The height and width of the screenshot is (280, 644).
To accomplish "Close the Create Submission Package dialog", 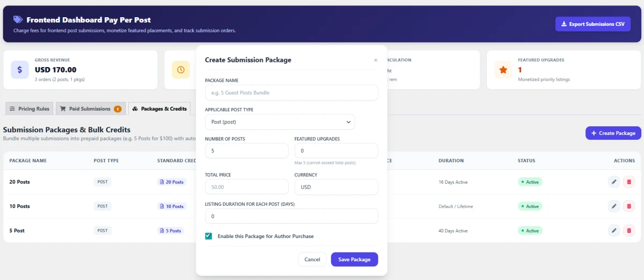I will click(376, 60).
